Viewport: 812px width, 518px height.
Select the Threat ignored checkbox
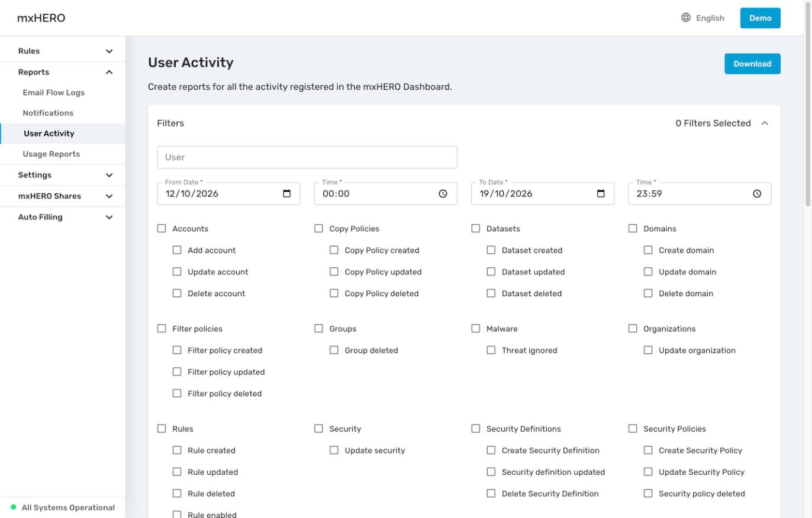491,350
